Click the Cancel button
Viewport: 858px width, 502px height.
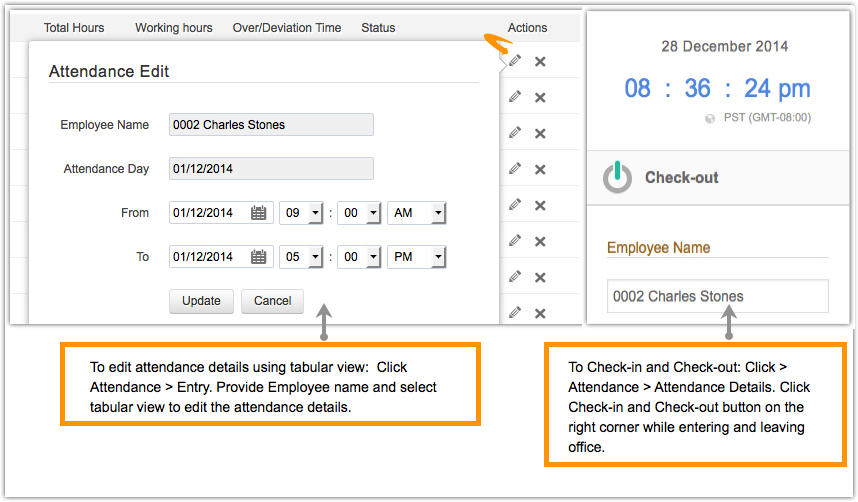click(273, 301)
